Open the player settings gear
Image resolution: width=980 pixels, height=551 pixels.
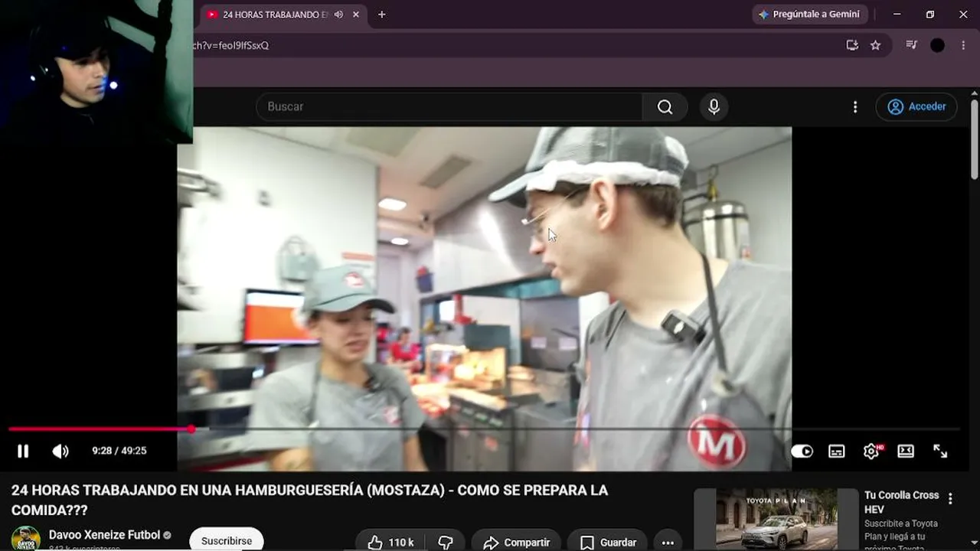(x=871, y=452)
